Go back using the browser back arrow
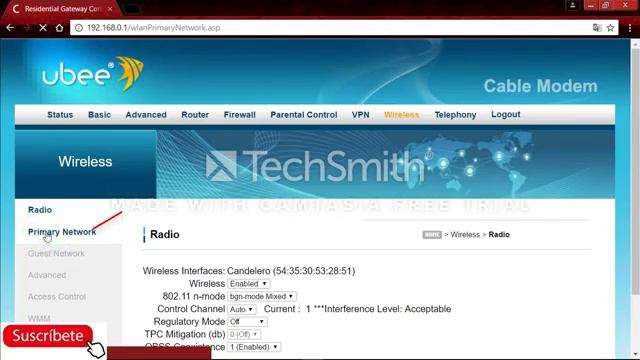The width and height of the screenshot is (640, 360). click(10, 28)
